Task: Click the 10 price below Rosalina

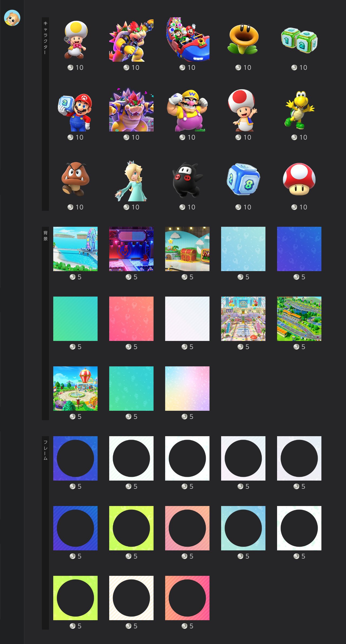Action: click(135, 207)
